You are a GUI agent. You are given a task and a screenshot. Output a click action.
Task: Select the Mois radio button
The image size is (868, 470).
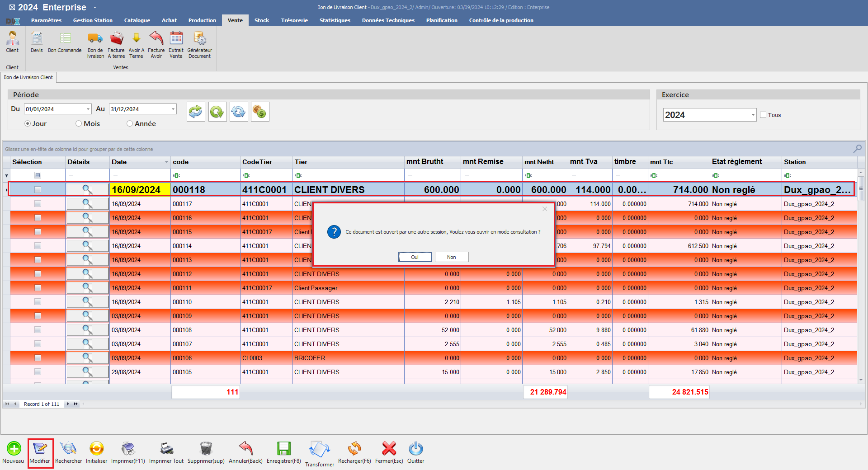[79, 123]
